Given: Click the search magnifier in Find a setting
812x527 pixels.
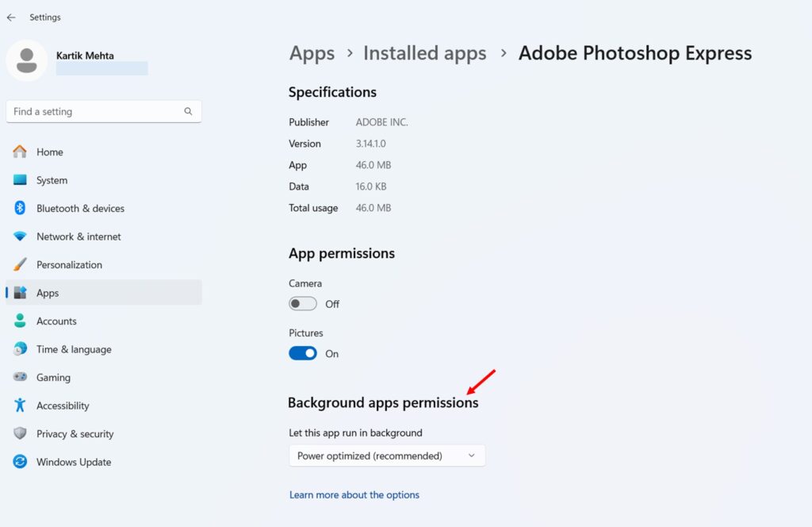Looking at the screenshot, I should (188, 111).
